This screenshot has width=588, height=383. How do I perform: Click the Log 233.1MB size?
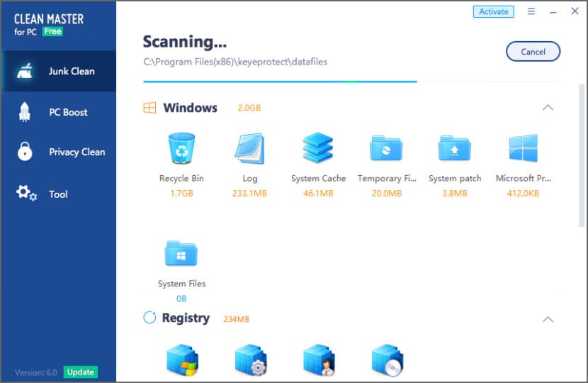pos(250,194)
